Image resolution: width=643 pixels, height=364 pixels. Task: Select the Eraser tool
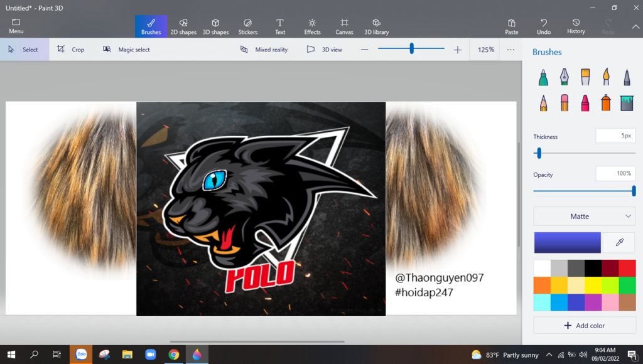pyautogui.click(x=565, y=103)
